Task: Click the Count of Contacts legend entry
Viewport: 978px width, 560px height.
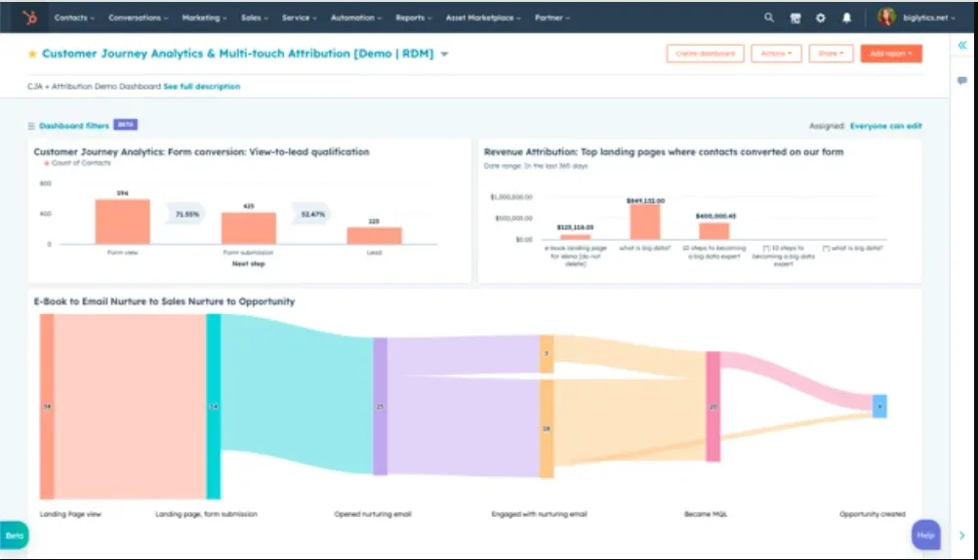Action: [77, 163]
